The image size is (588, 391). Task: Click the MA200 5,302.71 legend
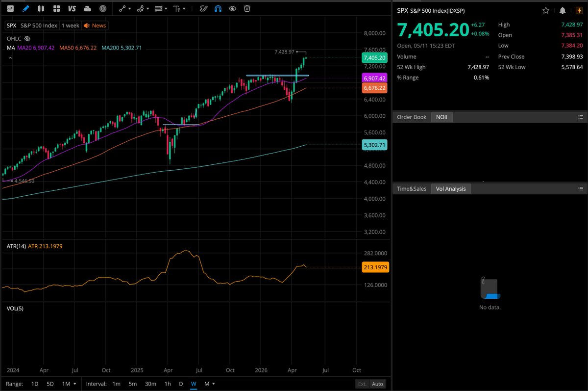(122, 48)
